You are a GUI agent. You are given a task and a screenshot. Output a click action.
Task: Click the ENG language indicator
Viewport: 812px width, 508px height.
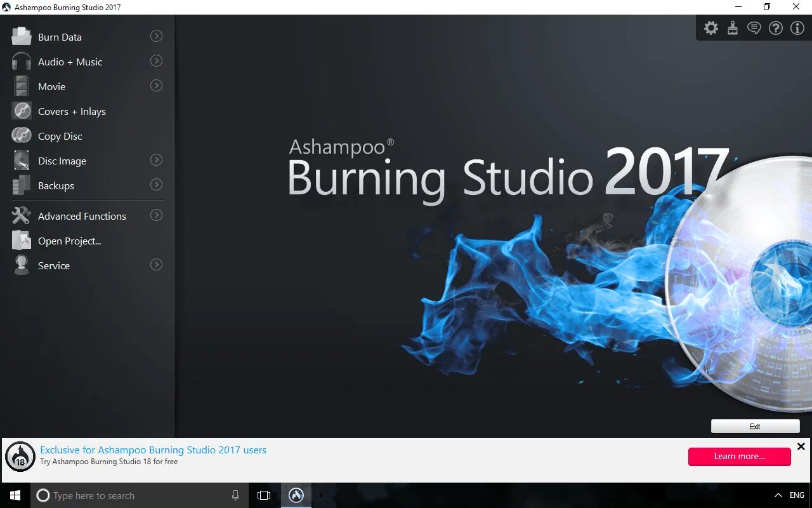click(x=797, y=495)
